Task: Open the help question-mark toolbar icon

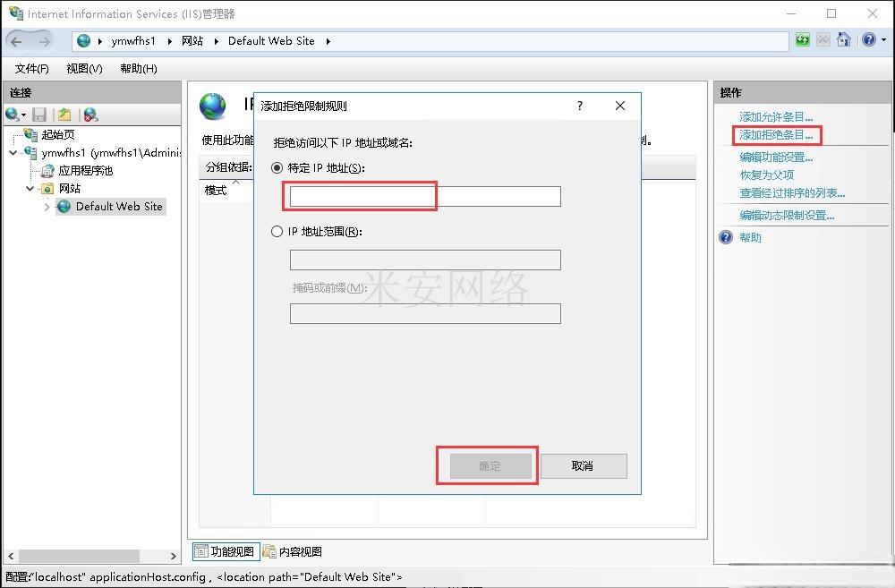Action: [869, 39]
